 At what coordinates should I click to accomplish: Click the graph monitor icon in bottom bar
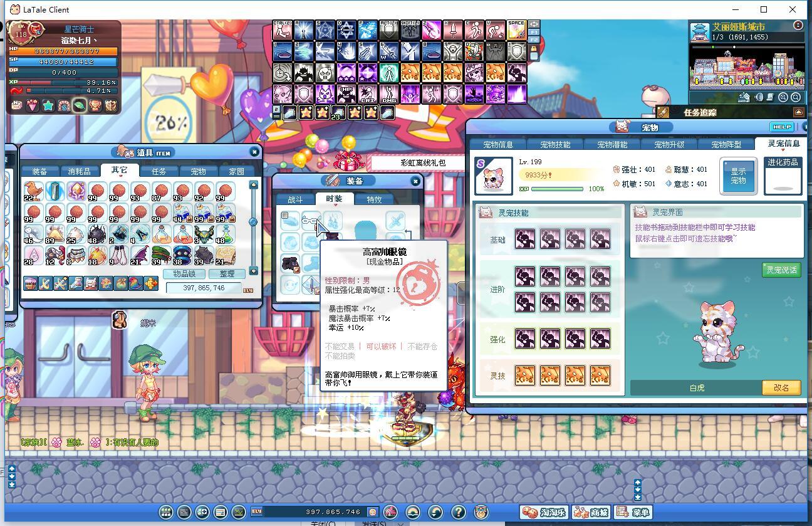point(238,512)
